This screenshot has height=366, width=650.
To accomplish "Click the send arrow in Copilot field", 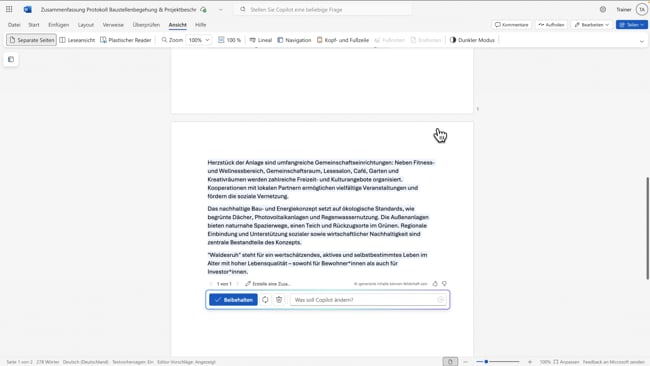I will click(441, 300).
